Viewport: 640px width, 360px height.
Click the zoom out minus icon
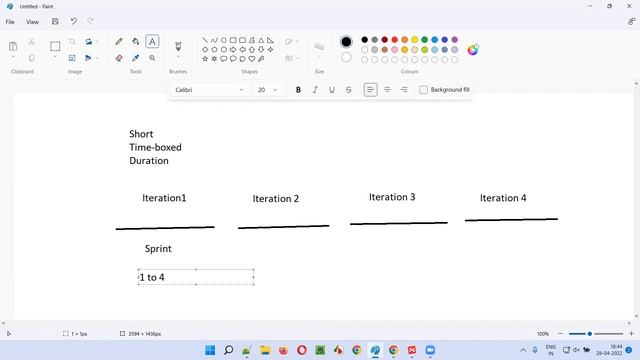click(x=560, y=333)
